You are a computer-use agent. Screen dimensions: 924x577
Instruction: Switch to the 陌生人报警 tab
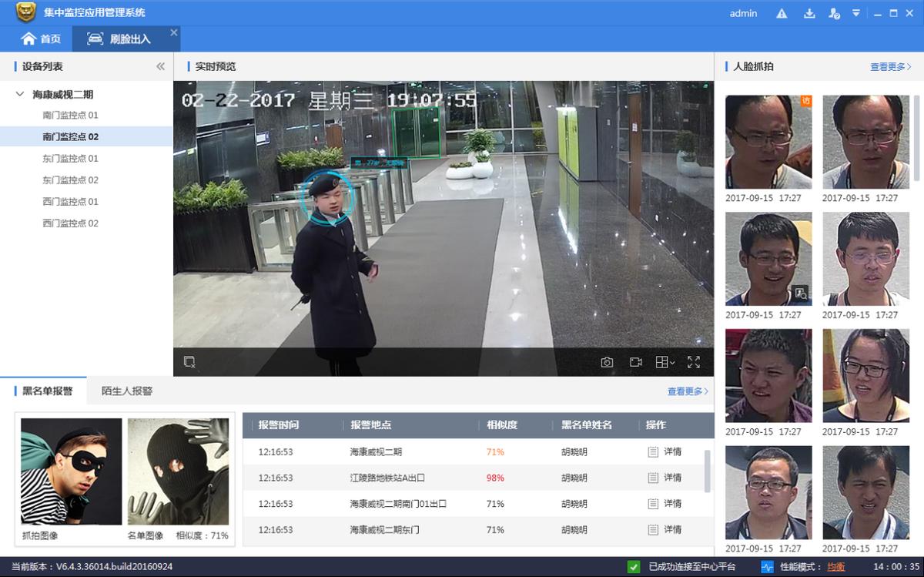127,391
